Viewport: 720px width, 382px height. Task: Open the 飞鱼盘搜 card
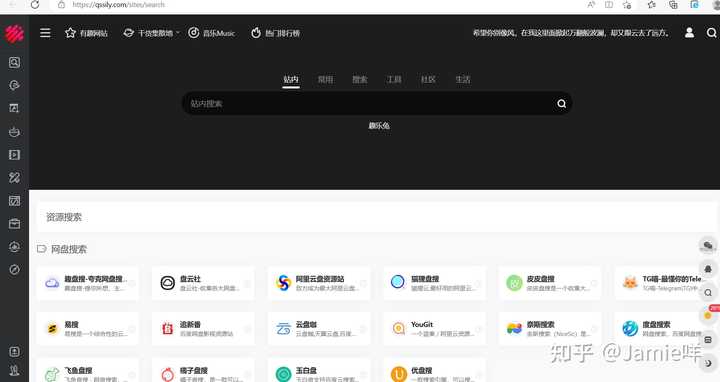(87, 371)
